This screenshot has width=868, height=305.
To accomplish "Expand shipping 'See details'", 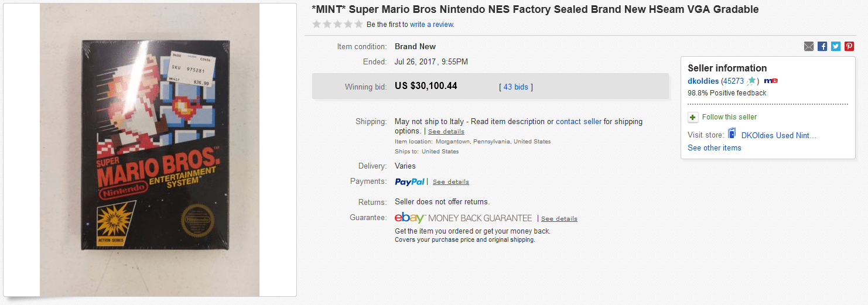I will pos(446,132).
